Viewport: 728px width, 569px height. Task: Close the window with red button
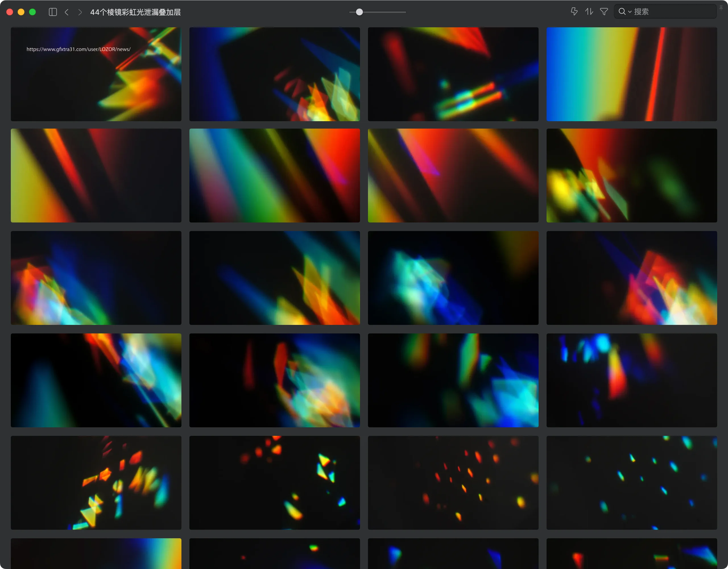(10, 12)
